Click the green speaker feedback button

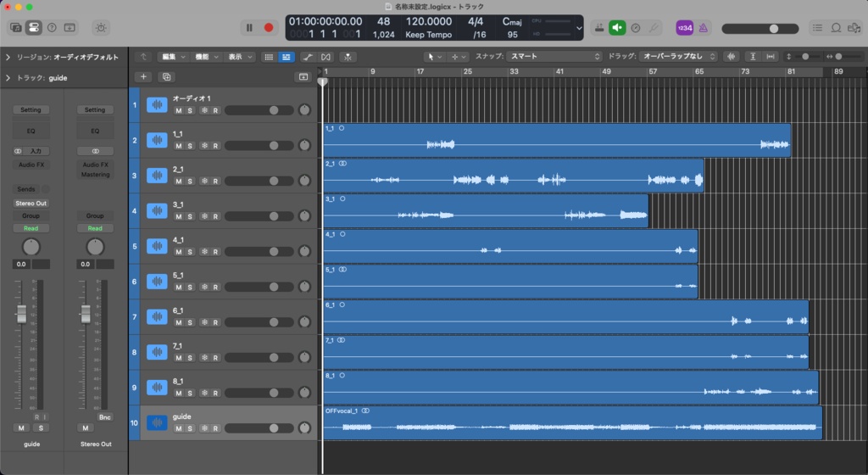[617, 27]
